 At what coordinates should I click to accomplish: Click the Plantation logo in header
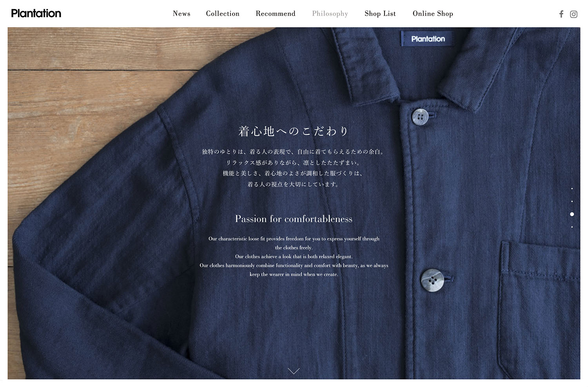coord(36,13)
